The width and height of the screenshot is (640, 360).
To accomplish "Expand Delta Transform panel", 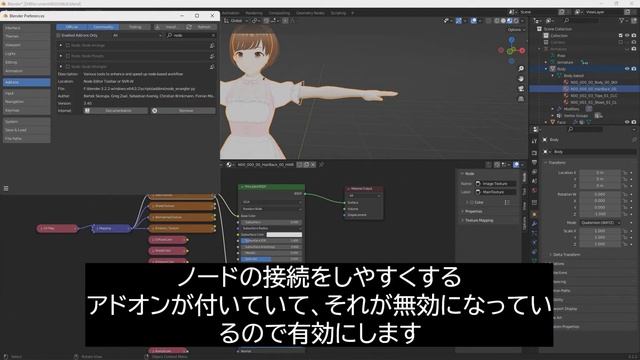I will (x=567, y=254).
